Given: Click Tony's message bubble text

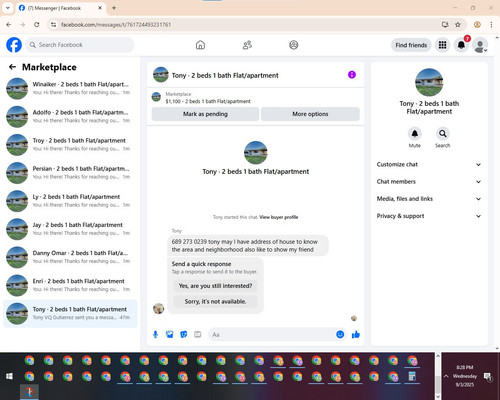Looking at the screenshot, I should tap(245, 246).
